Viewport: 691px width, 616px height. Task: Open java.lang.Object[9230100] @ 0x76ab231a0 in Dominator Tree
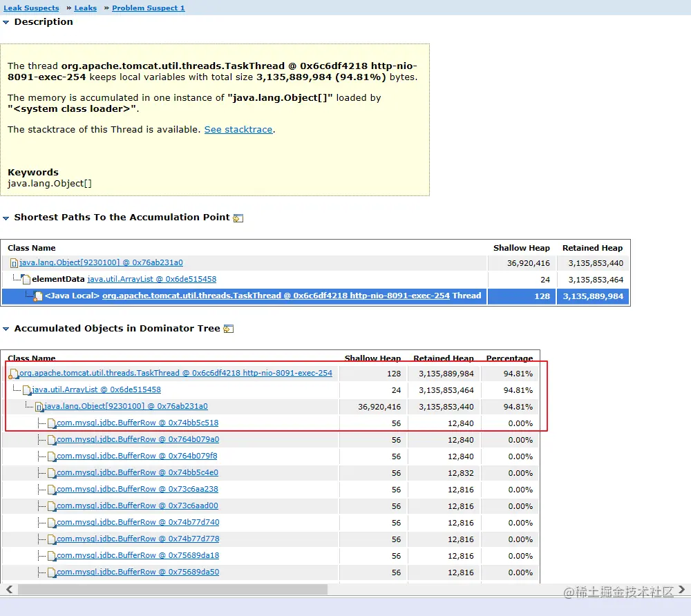[x=126, y=406]
